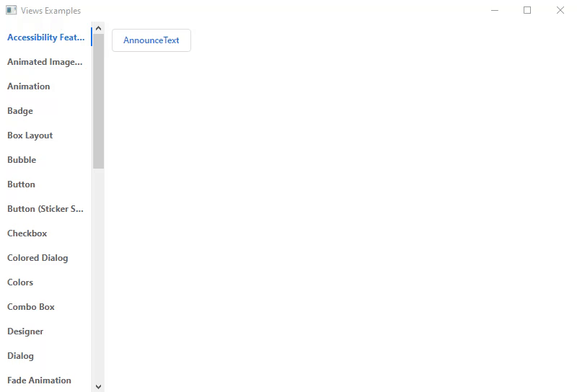The image size is (577, 392).
Task: Select the Badge example
Action: 20,111
